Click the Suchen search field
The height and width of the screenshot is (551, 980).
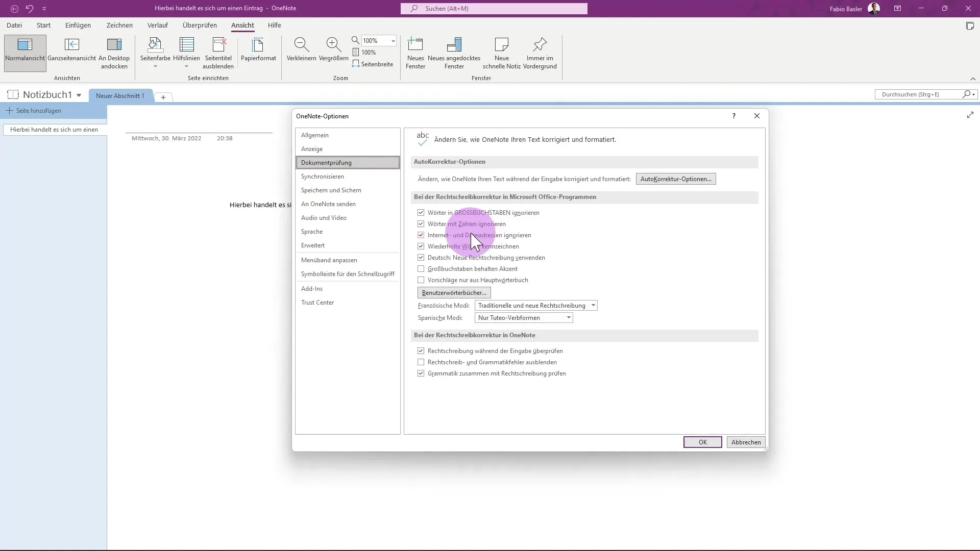pos(494,9)
